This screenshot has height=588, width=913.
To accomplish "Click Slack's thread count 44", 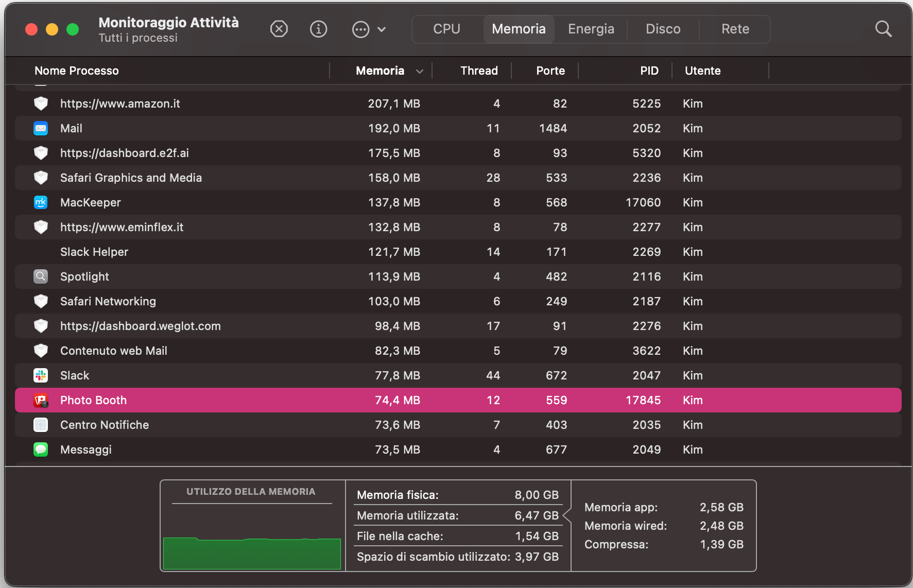I will (493, 375).
